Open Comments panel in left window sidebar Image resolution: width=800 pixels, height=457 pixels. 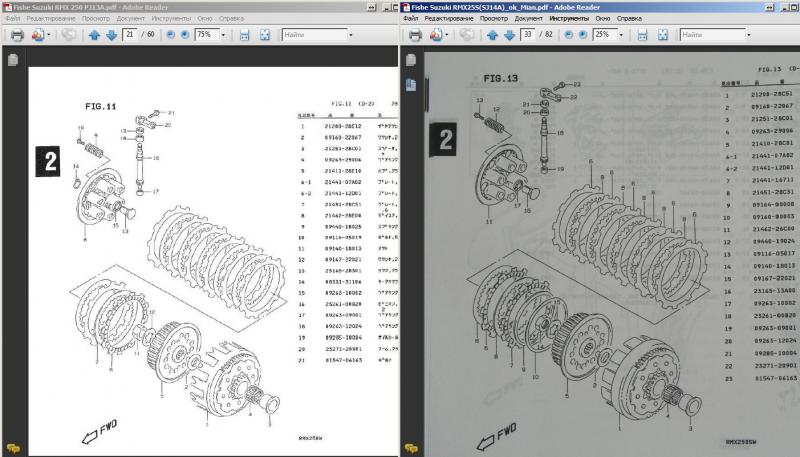tap(13, 448)
